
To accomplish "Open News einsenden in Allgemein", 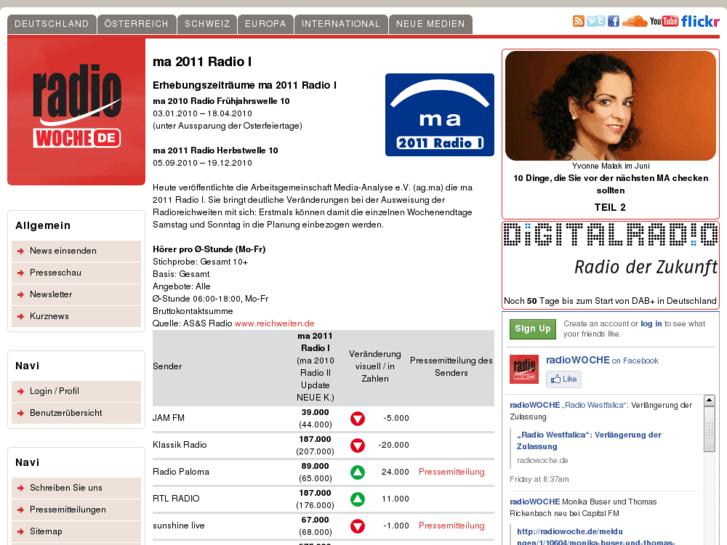I will tap(77, 251).
